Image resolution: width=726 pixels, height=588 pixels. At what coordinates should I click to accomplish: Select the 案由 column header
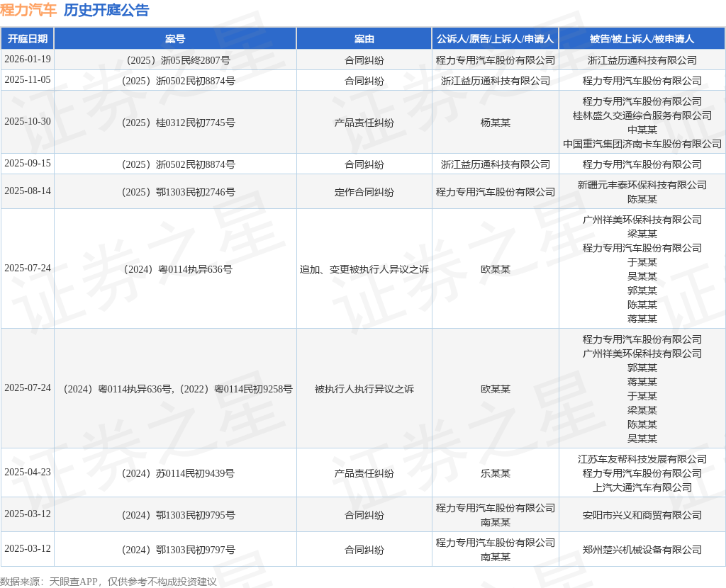[x=364, y=39]
